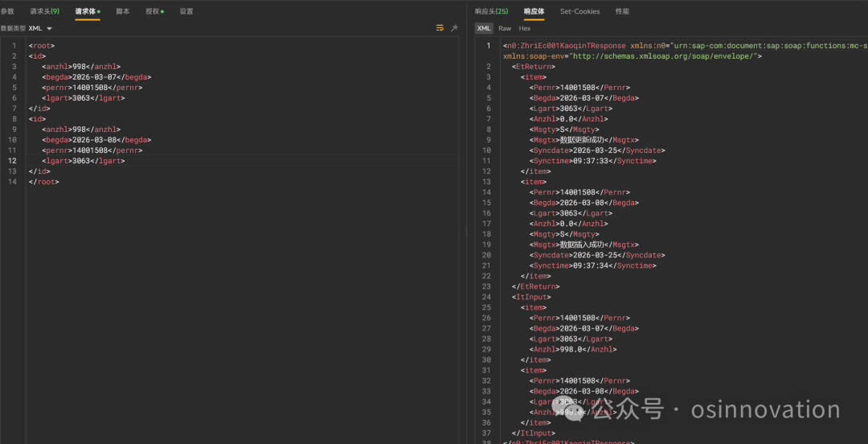Click Synctime 09:37:33 line in response
868x444 pixels.
[x=593, y=161]
